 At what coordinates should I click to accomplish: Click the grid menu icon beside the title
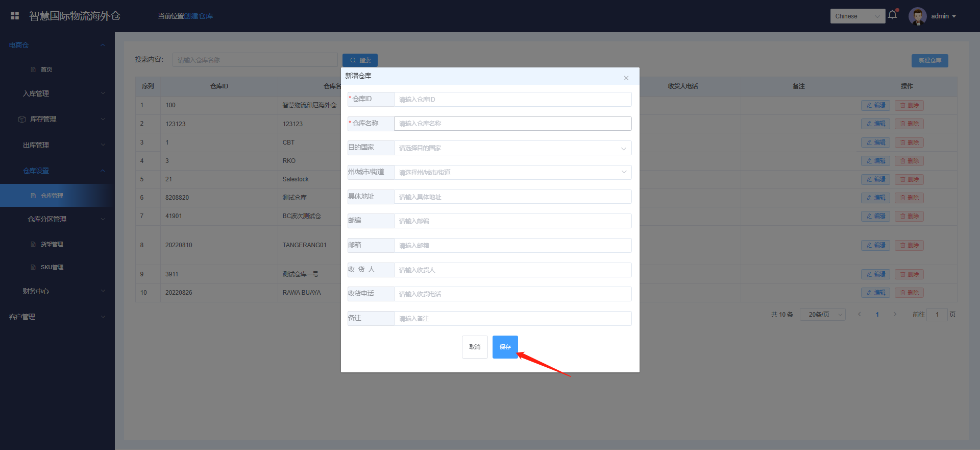coord(15,16)
